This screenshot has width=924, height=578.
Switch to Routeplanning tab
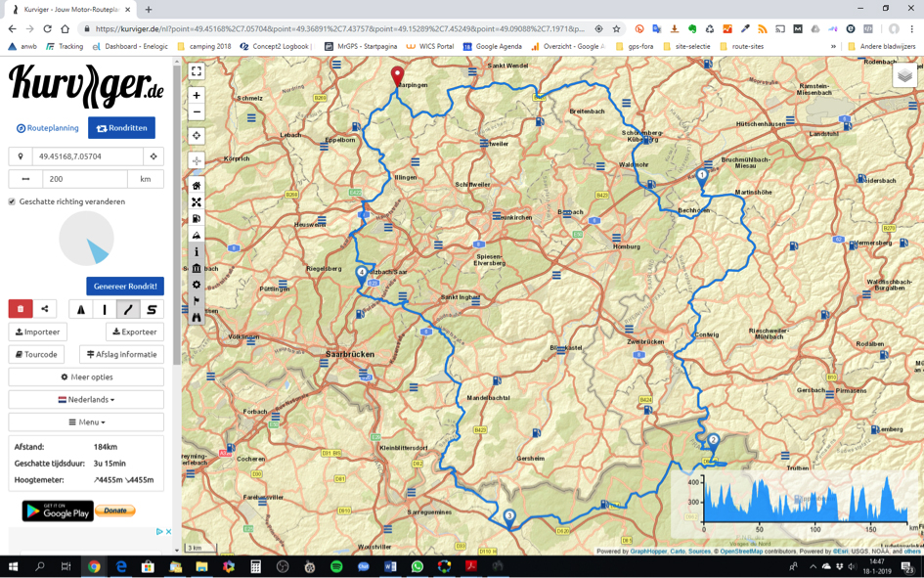tap(47, 128)
